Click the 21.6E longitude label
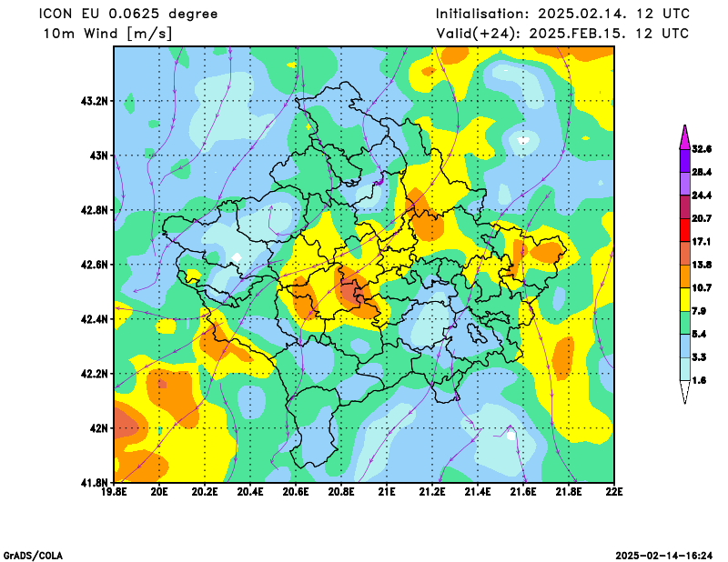 (523, 492)
